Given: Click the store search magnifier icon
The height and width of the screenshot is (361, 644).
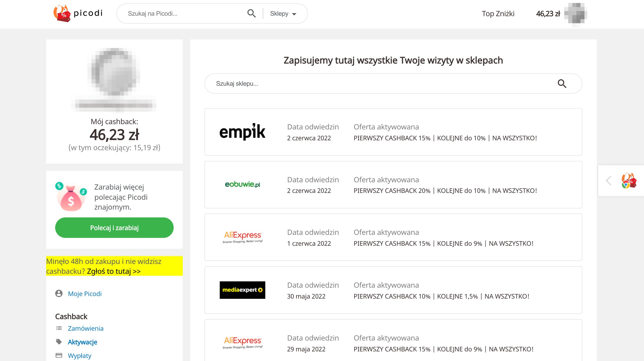Looking at the screenshot, I should coord(562,84).
